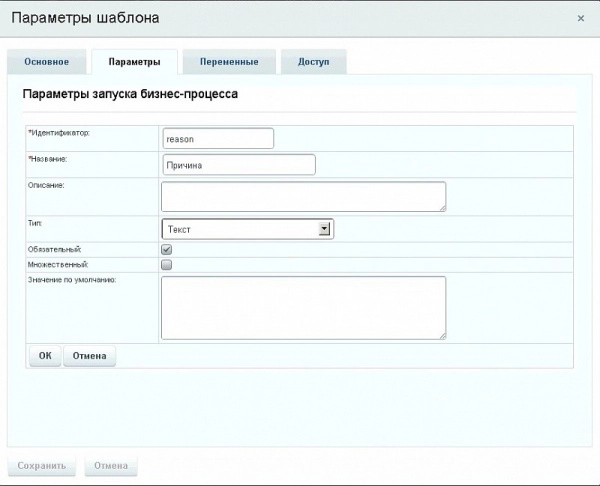600x486 pixels.
Task: Select the Параметры tab
Action: click(134, 62)
